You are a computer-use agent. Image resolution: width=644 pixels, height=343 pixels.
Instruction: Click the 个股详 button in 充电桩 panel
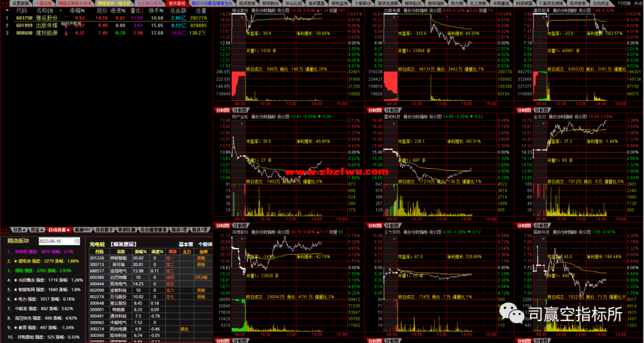[205, 245]
